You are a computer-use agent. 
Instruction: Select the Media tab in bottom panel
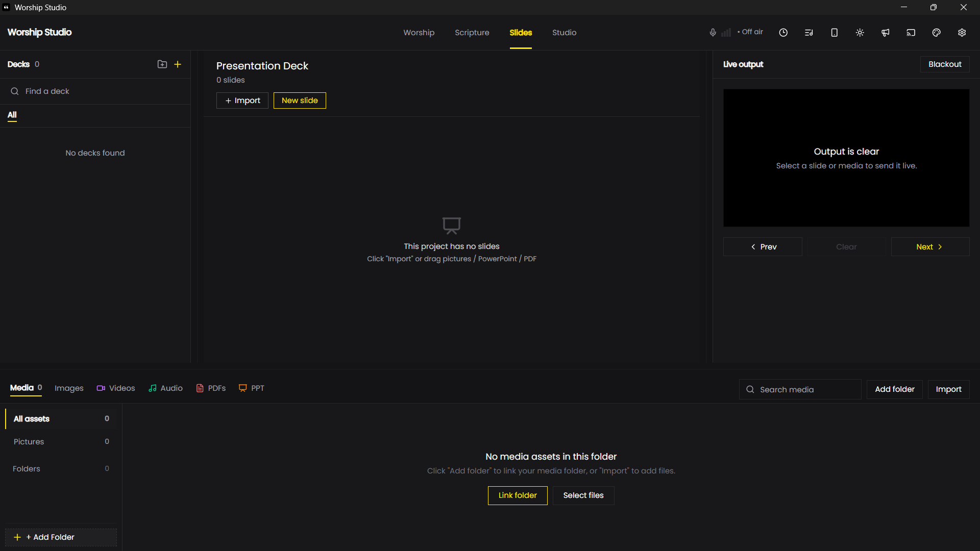[x=26, y=388]
